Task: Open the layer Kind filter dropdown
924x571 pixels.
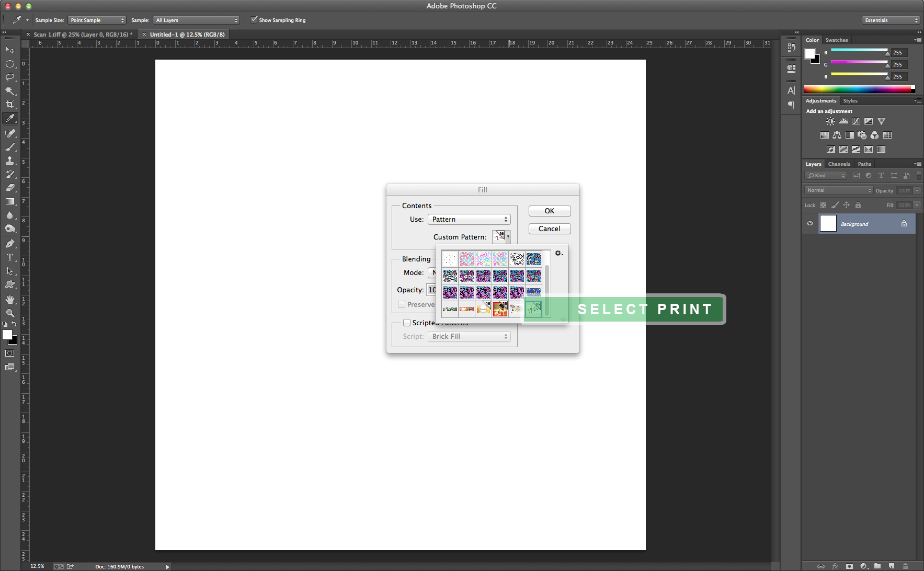Action: point(826,176)
